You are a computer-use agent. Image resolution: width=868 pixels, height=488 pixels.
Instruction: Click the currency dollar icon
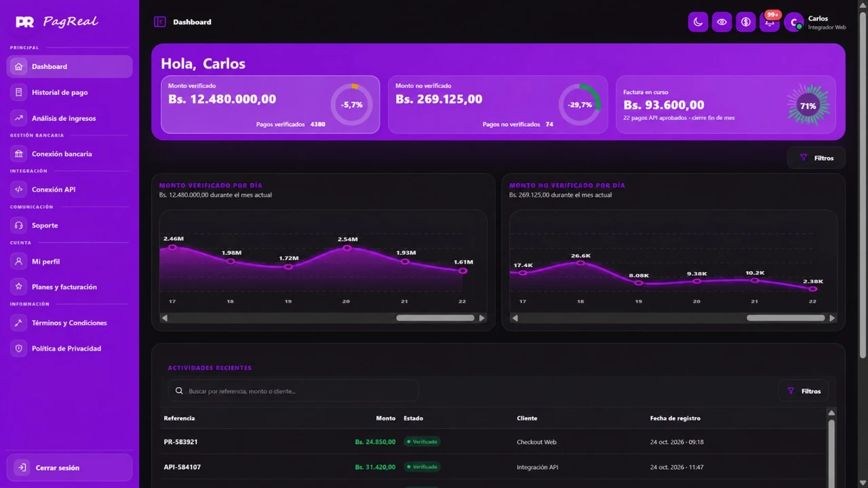(x=746, y=22)
